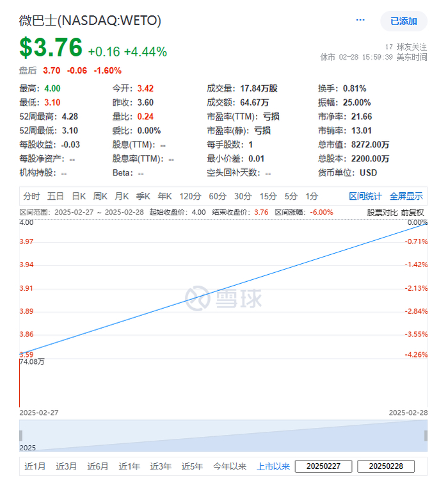Select the 近1月 time range
The image size is (448, 483).
pos(35,466)
